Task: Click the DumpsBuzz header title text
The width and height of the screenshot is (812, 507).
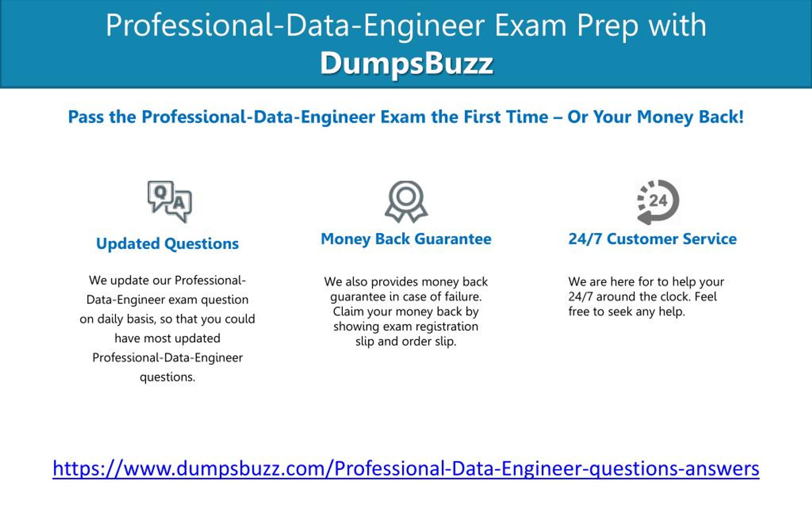Action: (406, 61)
